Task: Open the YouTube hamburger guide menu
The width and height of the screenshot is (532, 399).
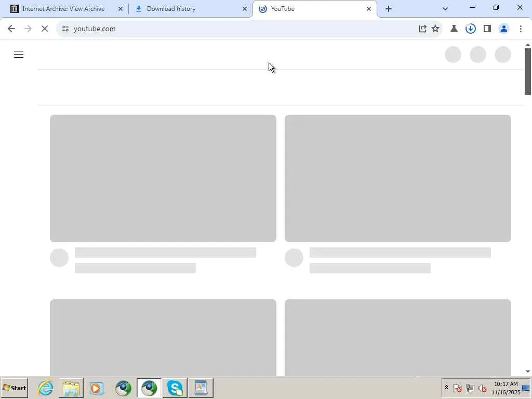Action: point(19,54)
